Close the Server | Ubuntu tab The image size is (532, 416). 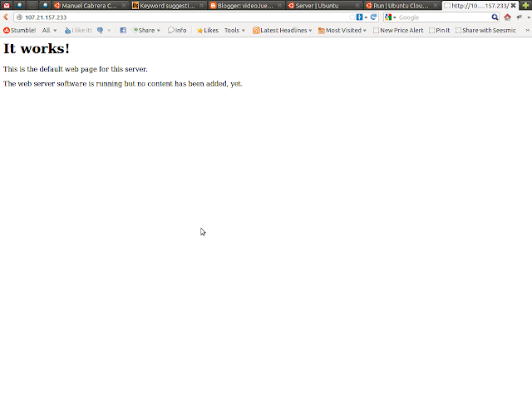357,6
